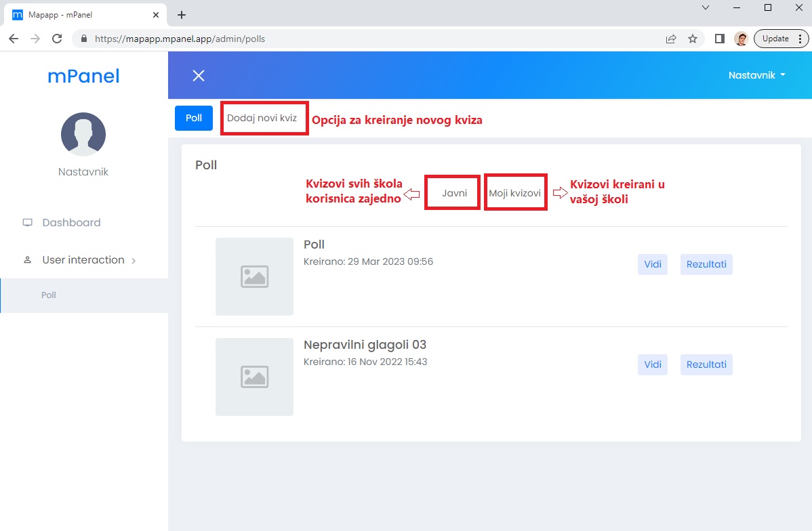Reload the current page
Viewport: 812px width, 531px height.
(x=57, y=39)
